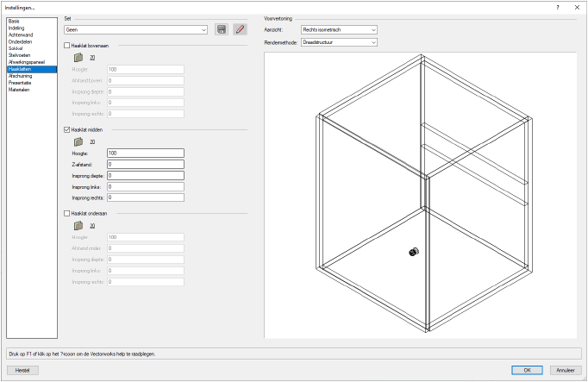Click material icon under Haaklat midden
This screenshot has width=588, height=382.
tap(78, 142)
